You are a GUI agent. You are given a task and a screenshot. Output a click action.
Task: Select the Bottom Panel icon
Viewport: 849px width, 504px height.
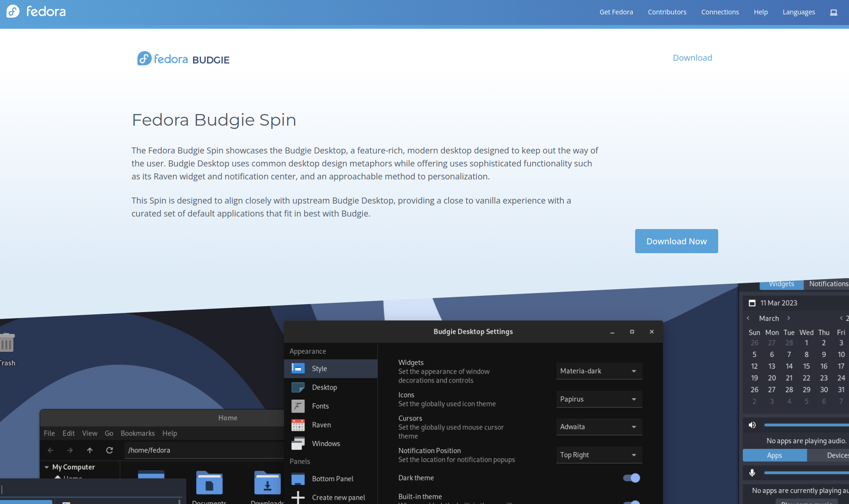pyautogui.click(x=298, y=479)
